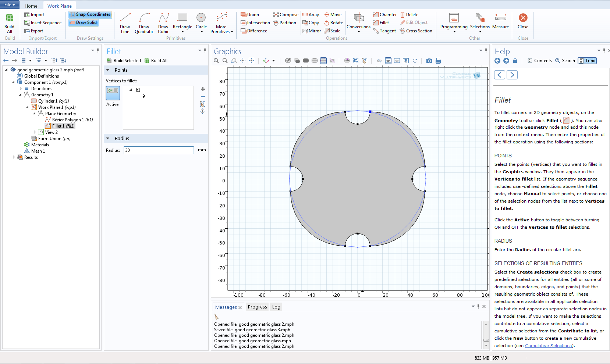Image resolution: width=610 pixels, height=364 pixels.
Task: Toggle the Snap Coordinates setting
Action: pyautogui.click(x=90, y=14)
